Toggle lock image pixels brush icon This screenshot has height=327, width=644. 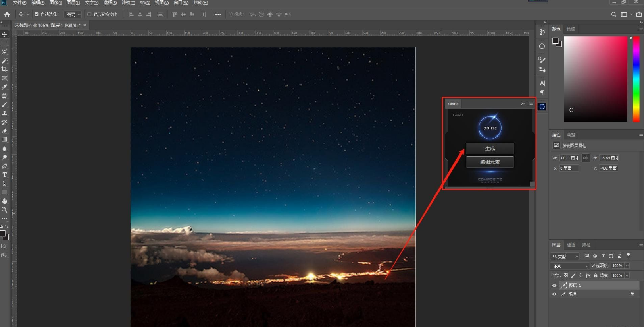tap(573, 275)
